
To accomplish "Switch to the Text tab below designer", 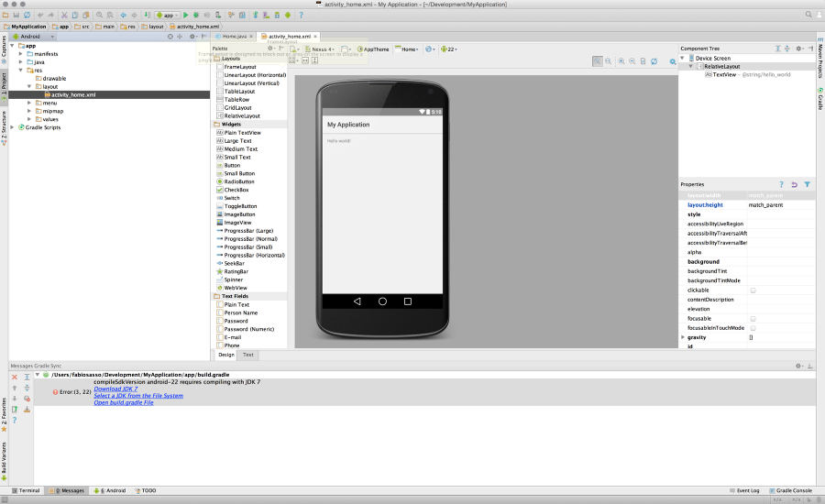I will [x=248, y=356].
